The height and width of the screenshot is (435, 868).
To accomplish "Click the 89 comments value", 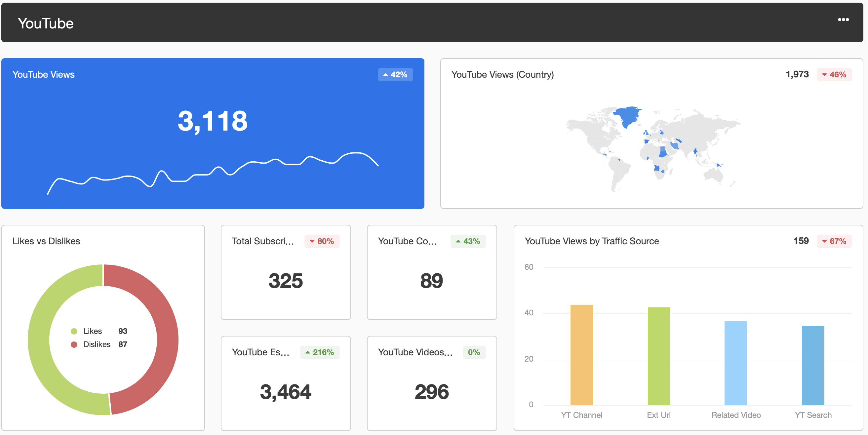I will [x=432, y=281].
